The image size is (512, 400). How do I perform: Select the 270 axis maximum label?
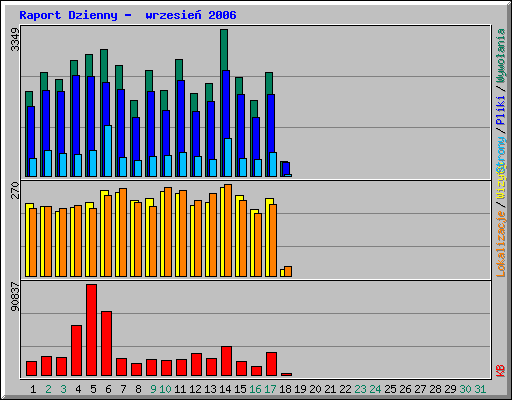click(15, 190)
